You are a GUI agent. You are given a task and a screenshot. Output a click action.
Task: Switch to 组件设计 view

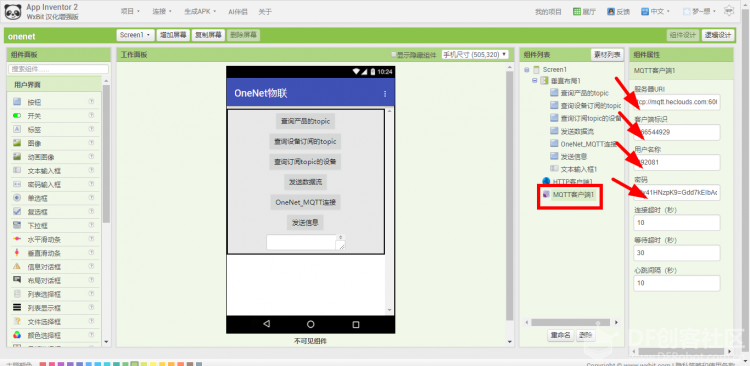(683, 35)
